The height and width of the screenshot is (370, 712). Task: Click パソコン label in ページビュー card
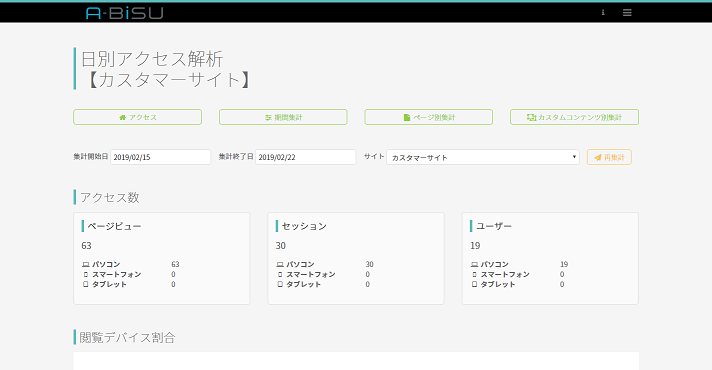click(x=106, y=264)
